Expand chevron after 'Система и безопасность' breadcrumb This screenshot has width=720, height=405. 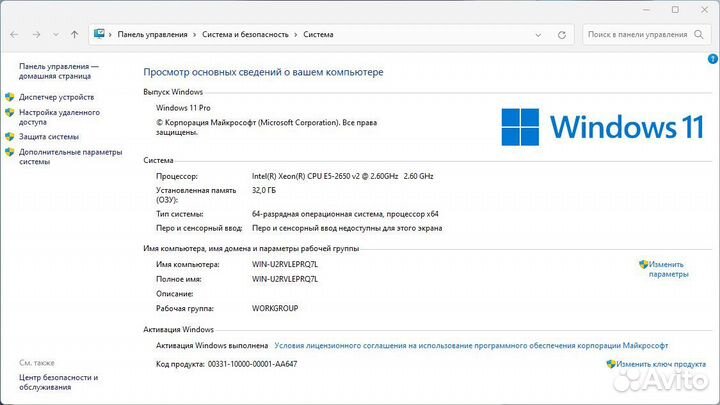[296, 35]
